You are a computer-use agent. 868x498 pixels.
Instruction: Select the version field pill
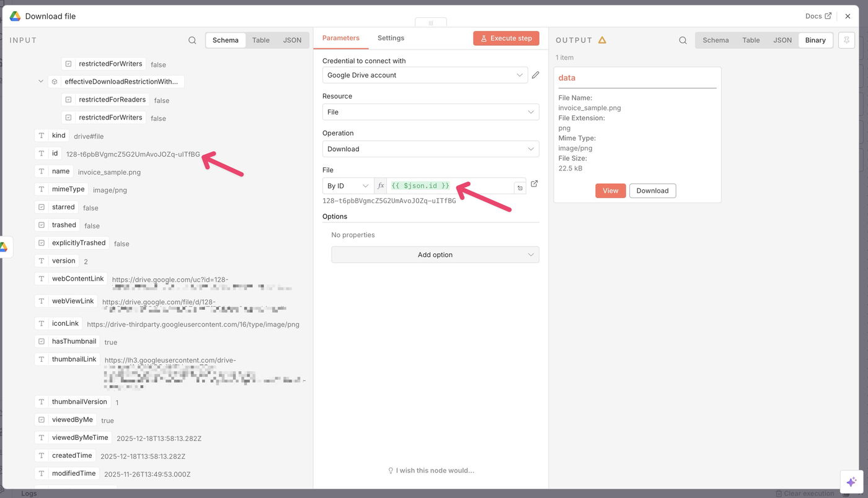click(57, 261)
